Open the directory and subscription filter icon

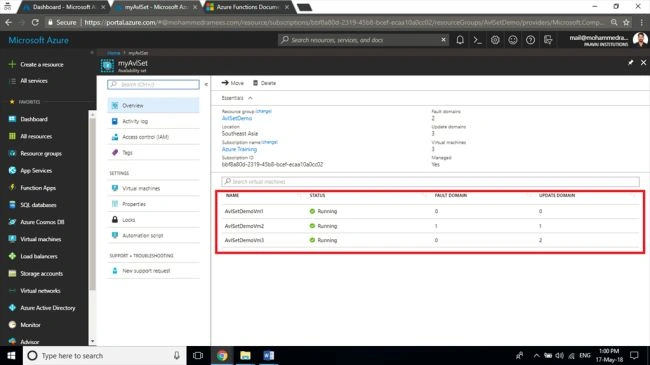[548, 40]
